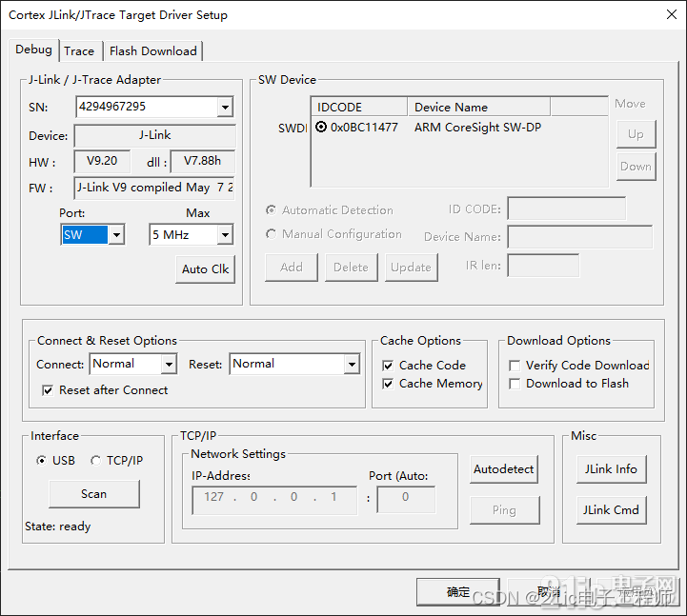Click the HW version V9.20 field
The image size is (687, 616).
[x=102, y=161]
